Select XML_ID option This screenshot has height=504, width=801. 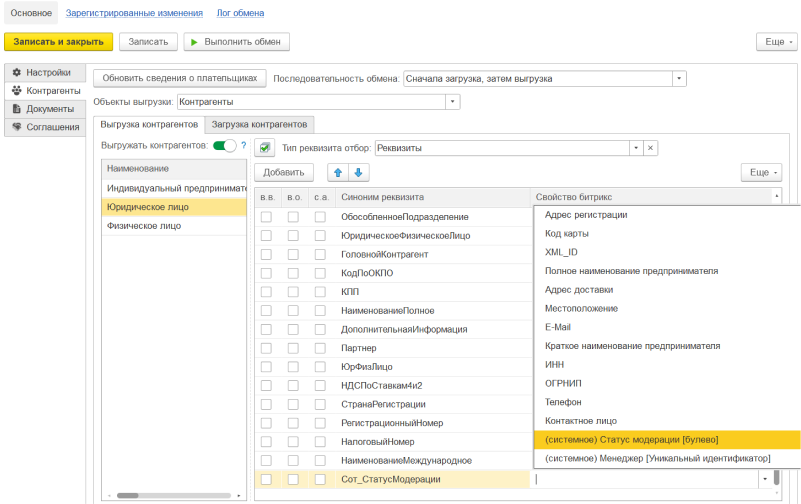[x=667, y=252]
